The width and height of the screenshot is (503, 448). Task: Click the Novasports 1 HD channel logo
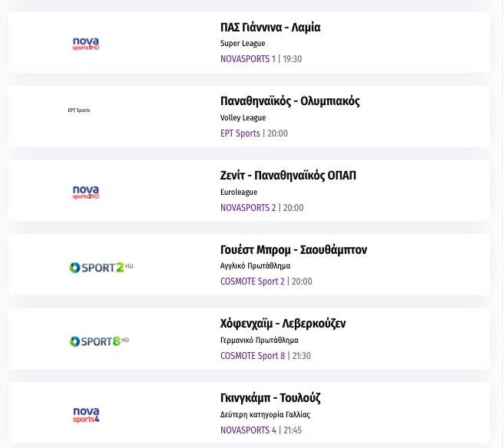(x=86, y=44)
